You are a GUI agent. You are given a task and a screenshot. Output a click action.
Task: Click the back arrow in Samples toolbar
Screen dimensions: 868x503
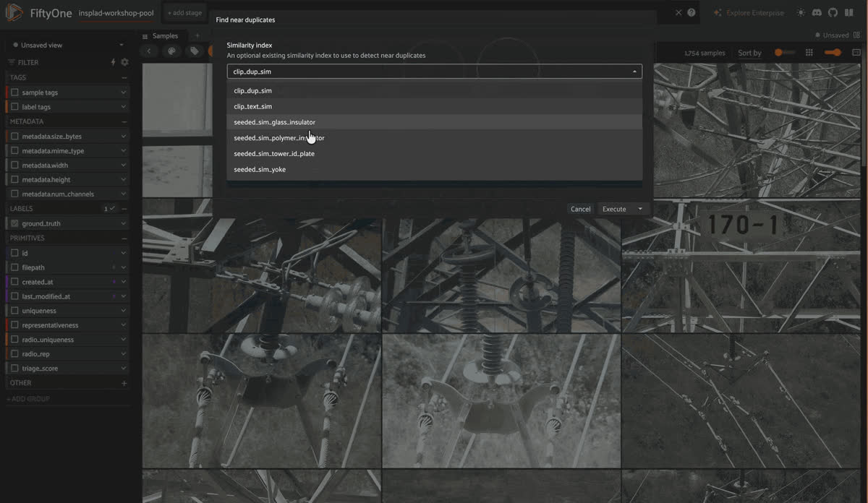coord(149,51)
